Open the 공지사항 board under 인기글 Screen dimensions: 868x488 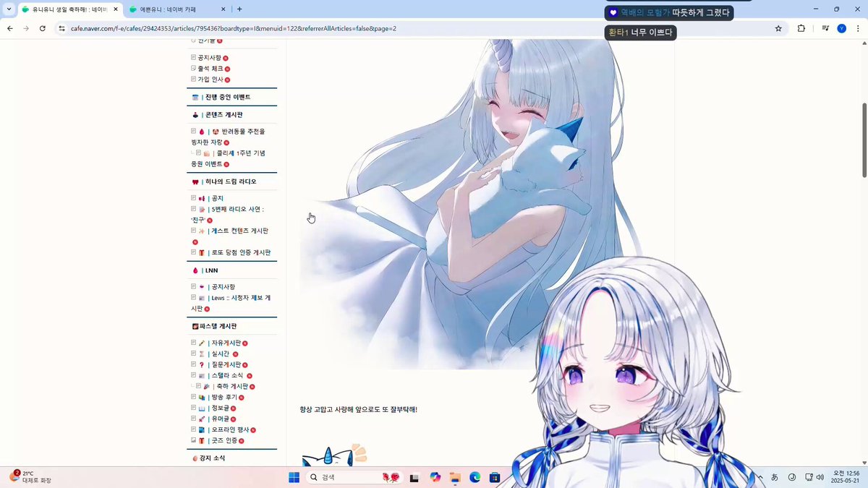(x=209, y=57)
